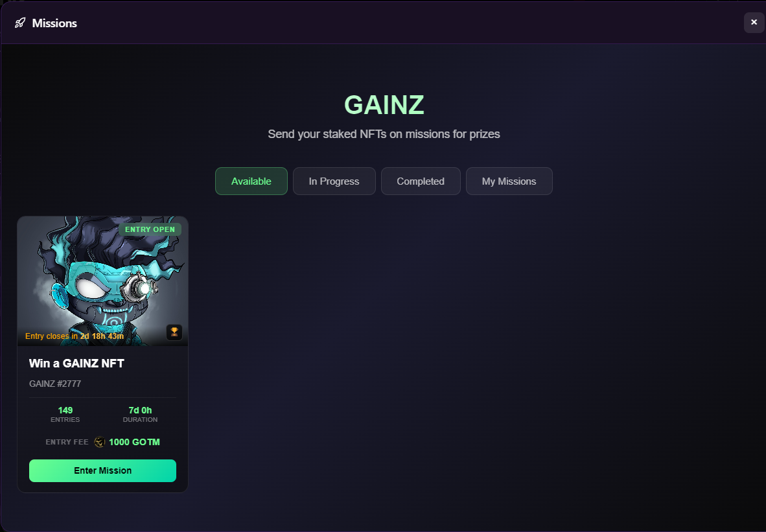The height and width of the screenshot is (532, 766).
Task: Click the staked NFTs subtitle text
Action: [384, 134]
